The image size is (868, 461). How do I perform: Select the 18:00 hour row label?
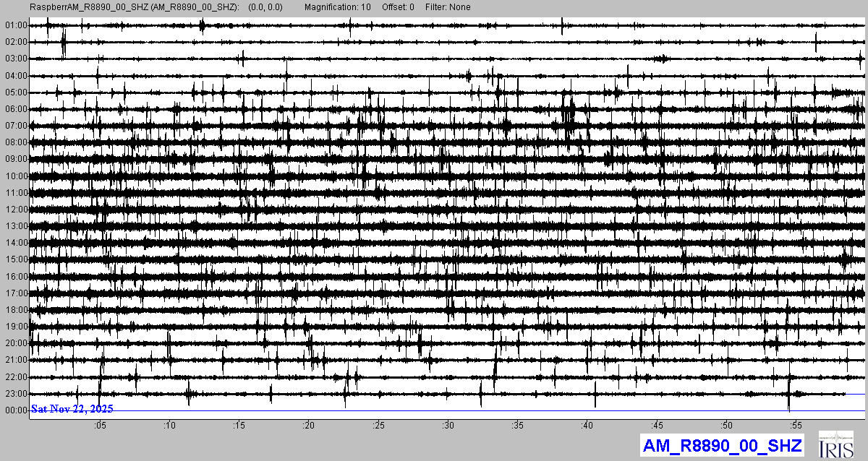16,310
